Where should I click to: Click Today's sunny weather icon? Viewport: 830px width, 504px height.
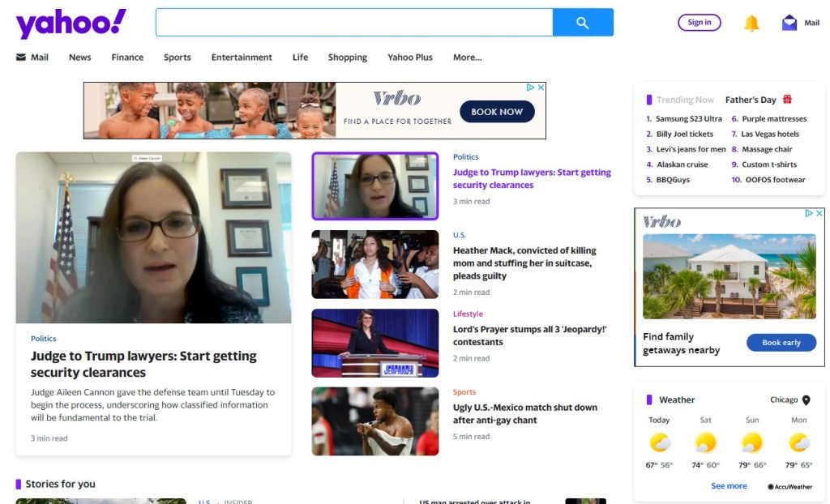tap(659, 442)
